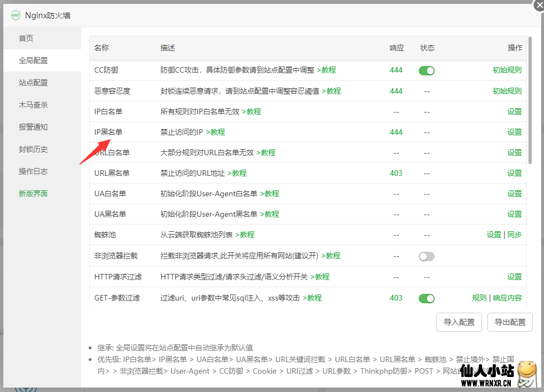Click the 非浏览器拦截 rule name
The image size is (544, 392).
(116, 256)
